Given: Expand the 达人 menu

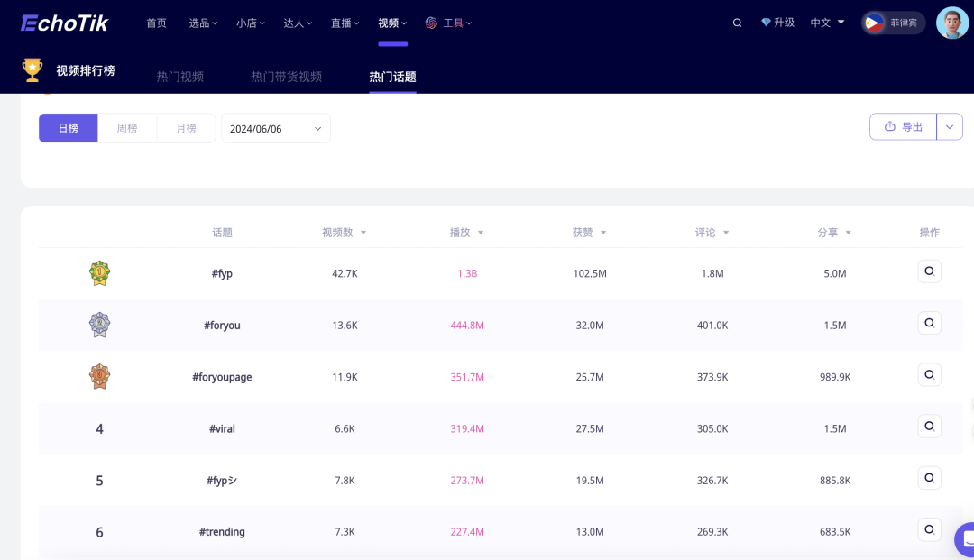Looking at the screenshot, I should 298,23.
